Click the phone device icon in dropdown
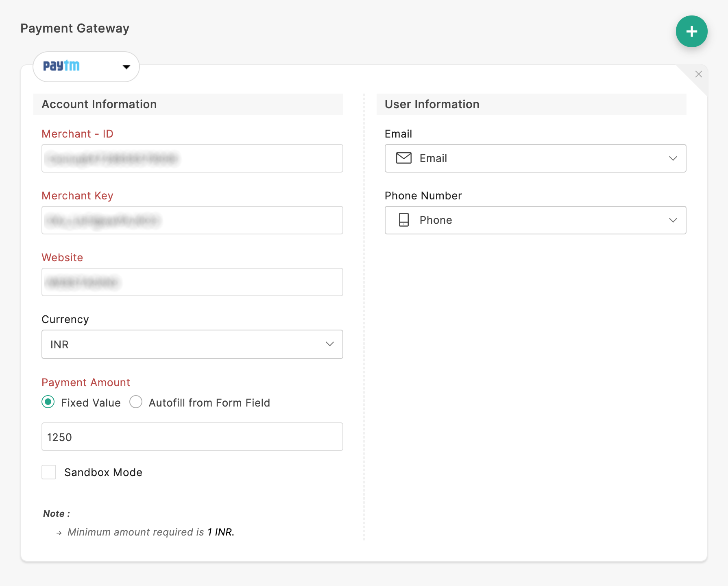This screenshot has width=728, height=586. coord(404,220)
